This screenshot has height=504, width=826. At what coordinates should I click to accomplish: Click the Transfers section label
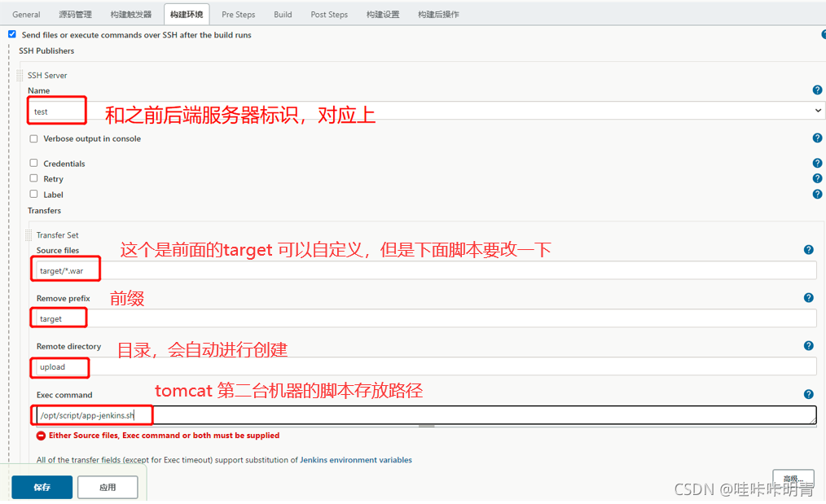click(44, 210)
